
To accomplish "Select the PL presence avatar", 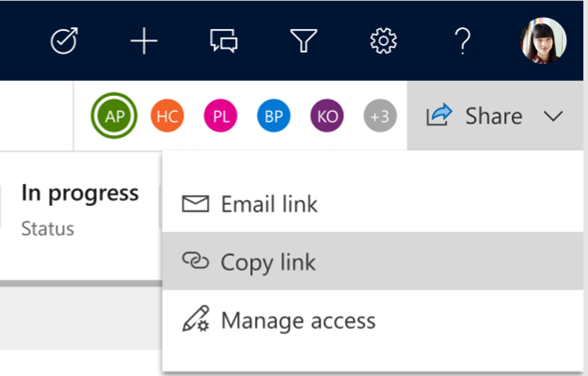I will 220,116.
